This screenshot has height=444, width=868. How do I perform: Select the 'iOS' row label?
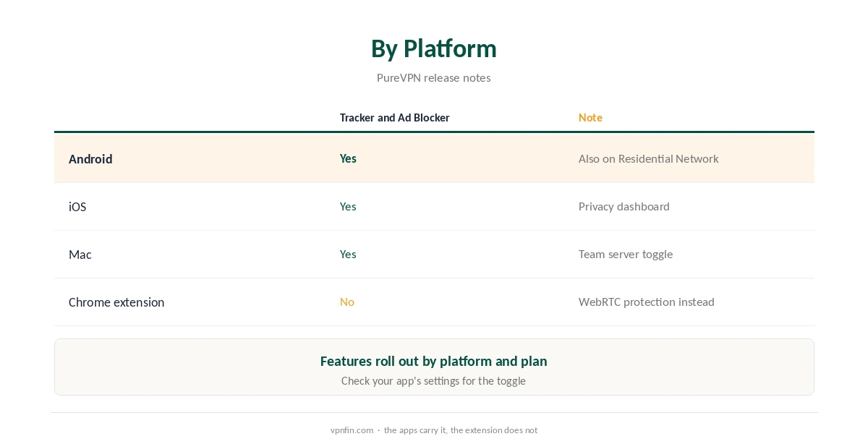[x=77, y=206]
